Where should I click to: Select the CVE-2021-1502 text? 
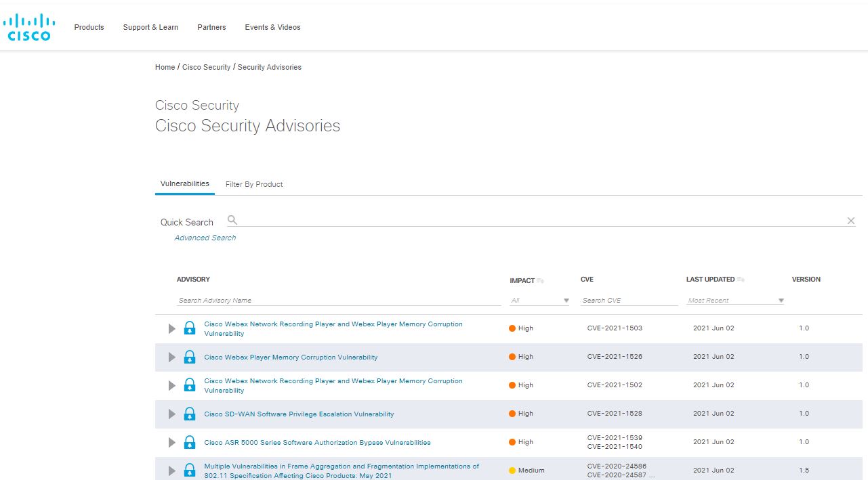[615, 385]
